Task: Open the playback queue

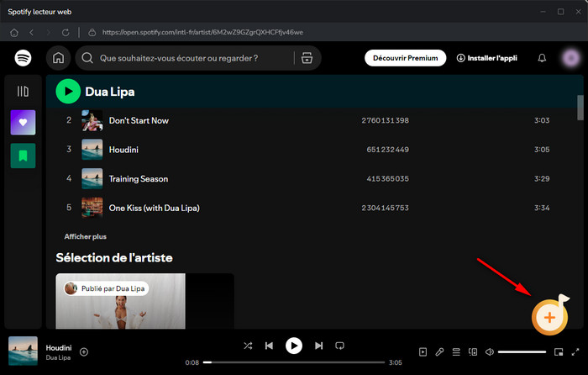Action: pos(456,351)
